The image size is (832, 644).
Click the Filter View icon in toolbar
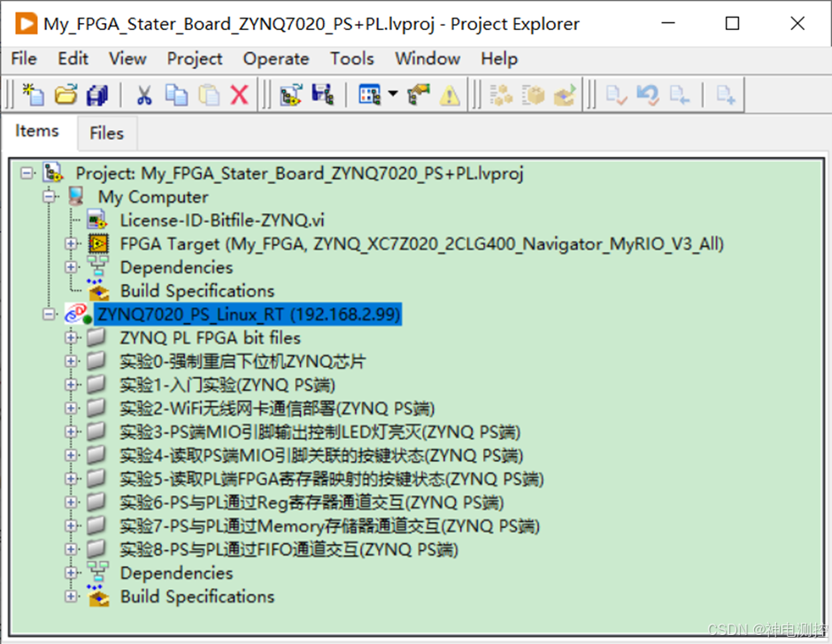pos(370,95)
